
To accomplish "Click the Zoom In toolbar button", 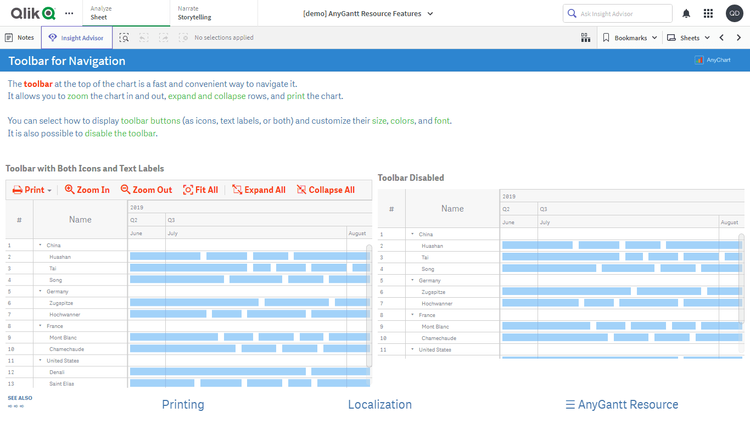I will coord(87,190).
